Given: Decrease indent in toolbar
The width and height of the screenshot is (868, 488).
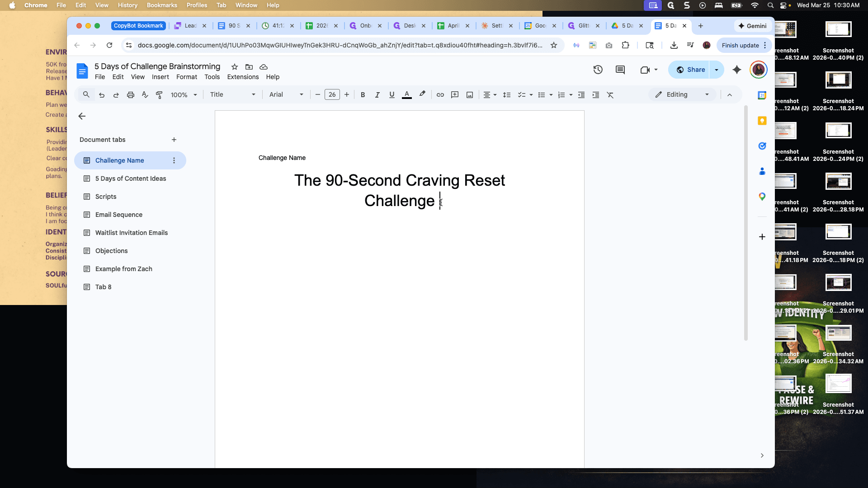Looking at the screenshot, I should 581,95.
